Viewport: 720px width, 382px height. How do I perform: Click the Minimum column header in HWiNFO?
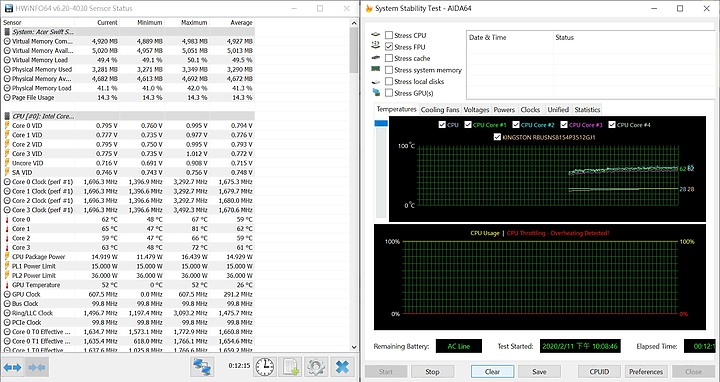pos(142,22)
